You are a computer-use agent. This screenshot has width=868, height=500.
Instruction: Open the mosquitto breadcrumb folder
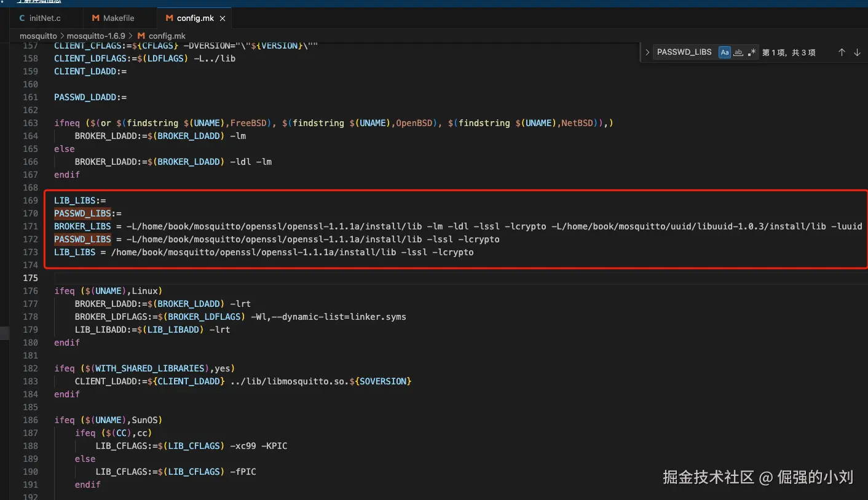tap(38, 36)
